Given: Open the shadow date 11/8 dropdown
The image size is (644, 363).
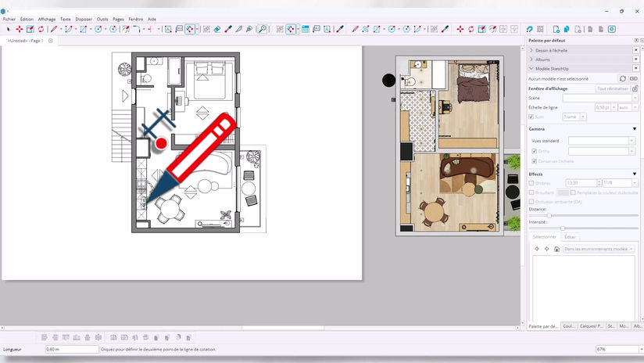Looking at the screenshot, I should tap(635, 183).
